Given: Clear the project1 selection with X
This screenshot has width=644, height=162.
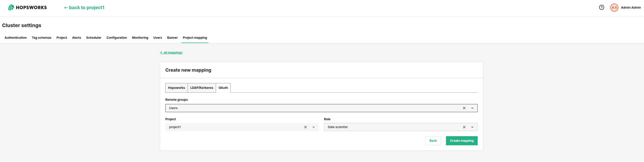Looking at the screenshot, I should pos(305,127).
